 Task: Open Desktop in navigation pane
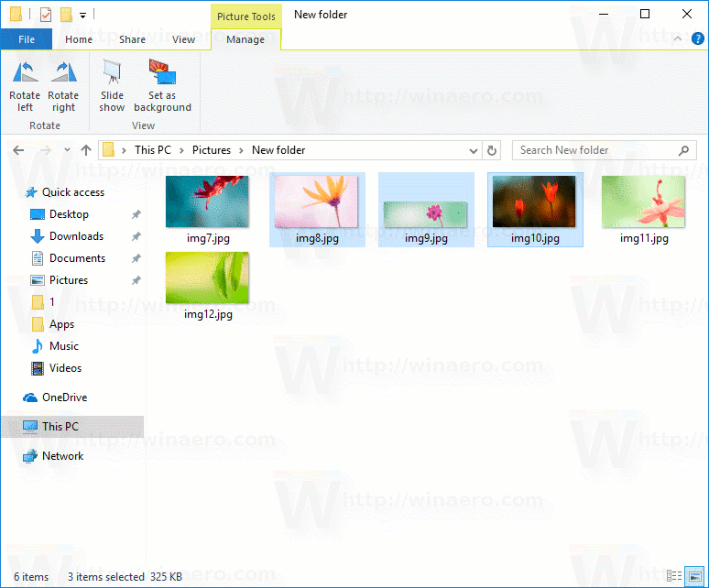[69, 214]
